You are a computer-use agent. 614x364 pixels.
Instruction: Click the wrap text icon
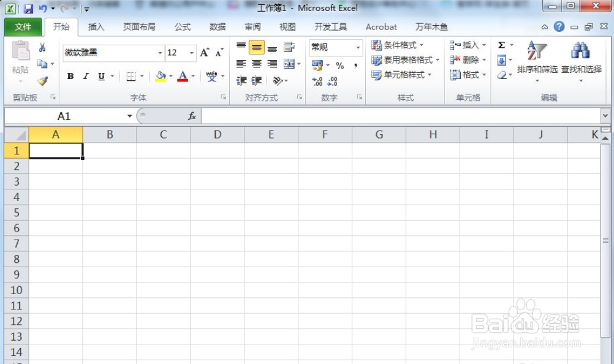point(289,47)
